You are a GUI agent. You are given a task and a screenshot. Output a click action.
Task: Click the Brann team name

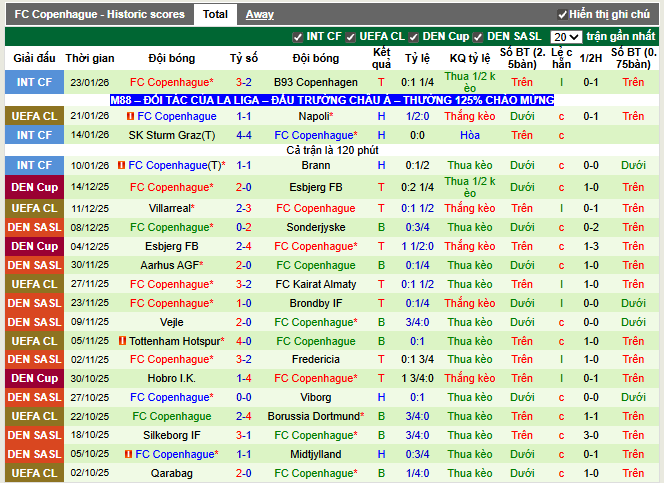click(x=315, y=165)
